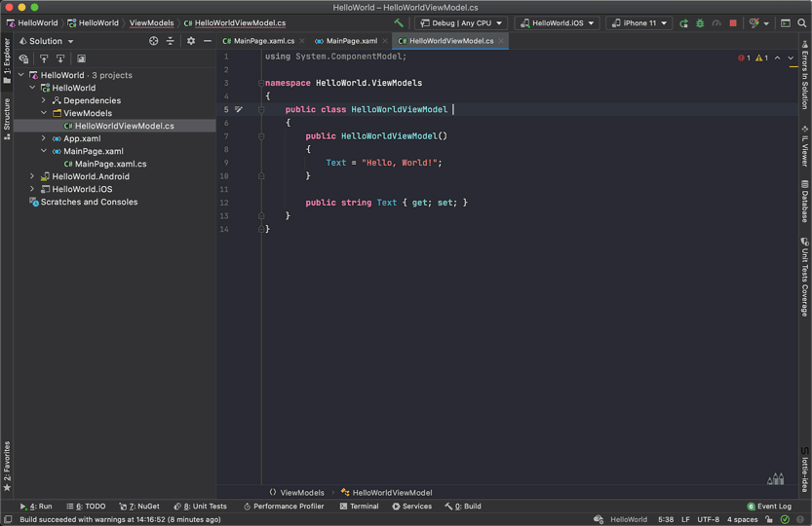Open Solution explorer gear settings
Viewport: 812px width, 526px height.
pyautogui.click(x=191, y=41)
